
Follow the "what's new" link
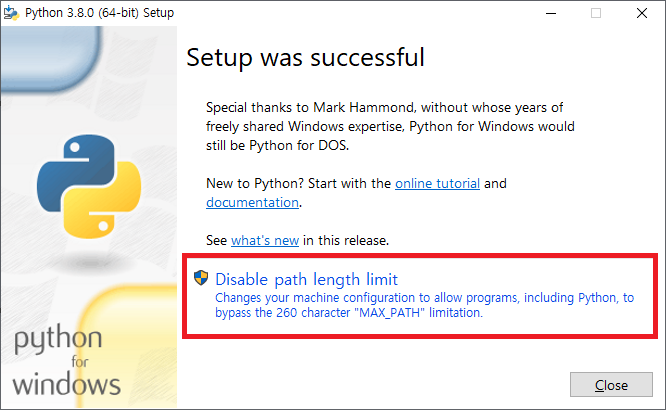(265, 240)
